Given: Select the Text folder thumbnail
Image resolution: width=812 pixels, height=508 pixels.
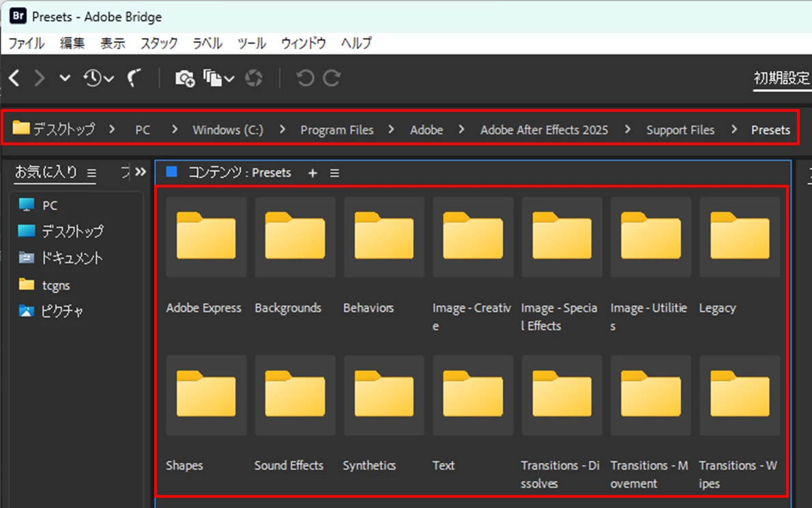Looking at the screenshot, I should coord(473,395).
